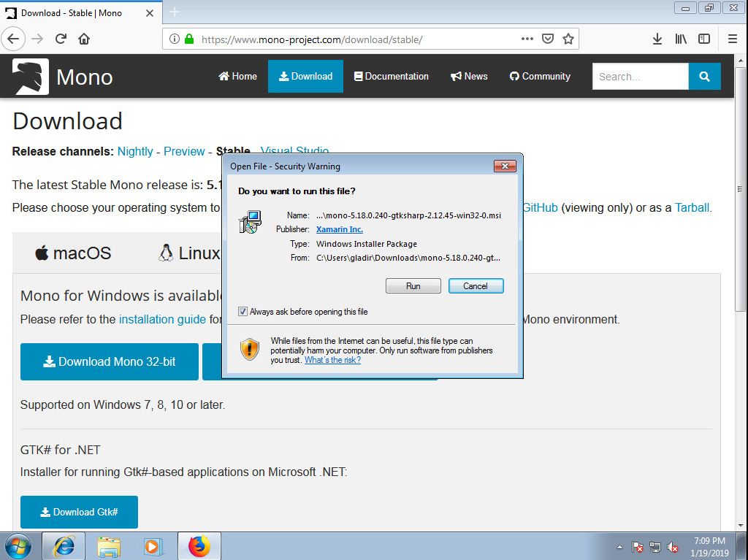Go to Documentation in the nav bar
748x560 pixels.
coord(392,77)
